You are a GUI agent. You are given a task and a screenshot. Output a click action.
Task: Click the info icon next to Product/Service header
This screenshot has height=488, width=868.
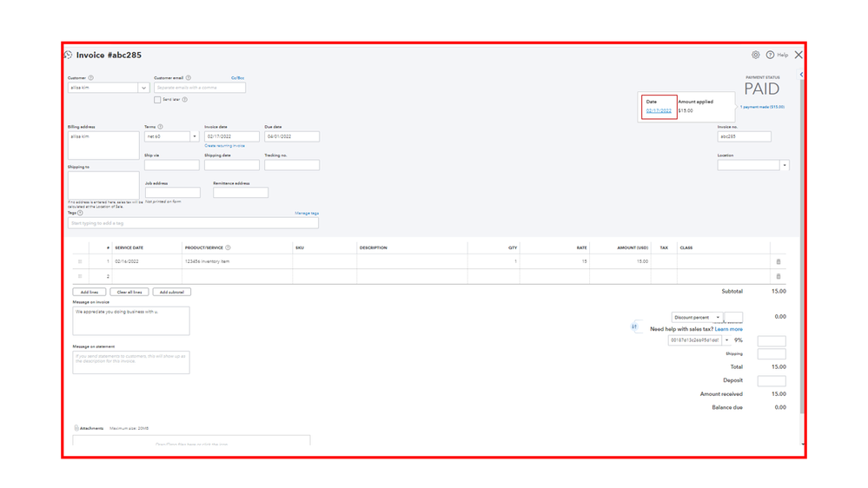point(228,247)
